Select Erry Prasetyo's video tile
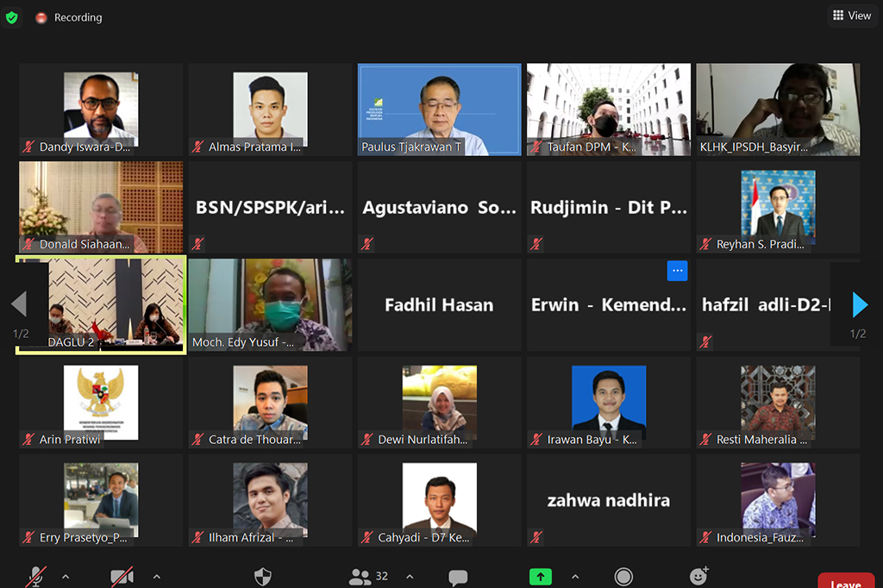 pos(101,500)
